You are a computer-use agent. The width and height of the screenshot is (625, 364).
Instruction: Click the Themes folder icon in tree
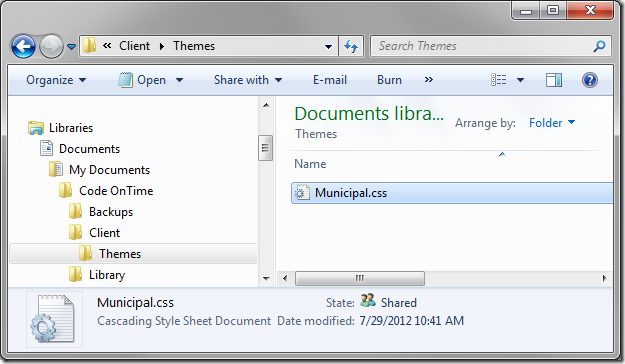[x=85, y=253]
